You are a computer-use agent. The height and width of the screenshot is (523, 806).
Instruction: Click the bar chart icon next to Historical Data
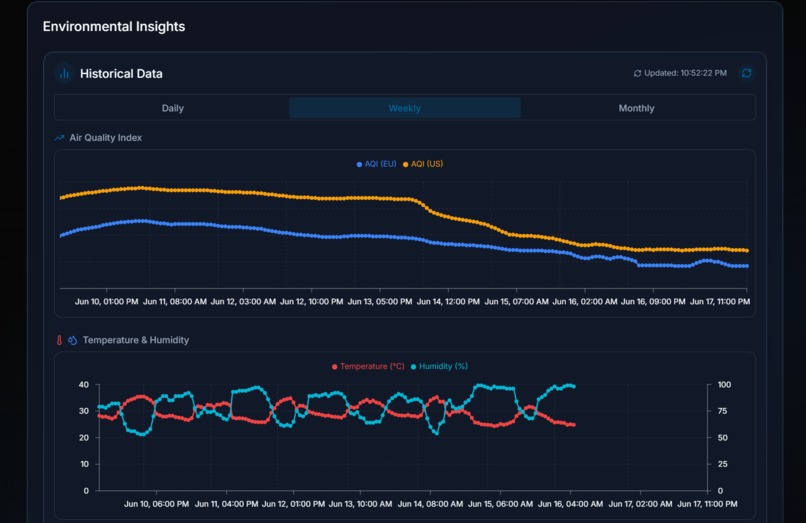(x=64, y=74)
